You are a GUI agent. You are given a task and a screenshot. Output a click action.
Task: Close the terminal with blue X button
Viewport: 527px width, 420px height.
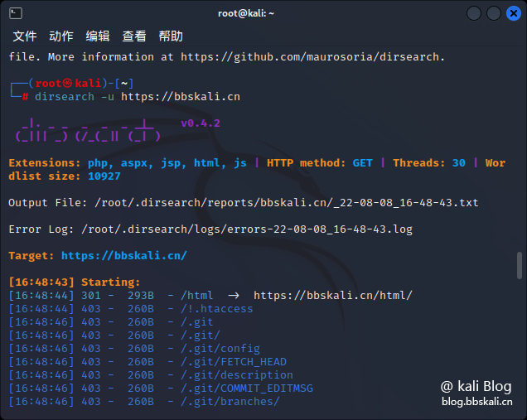[514, 13]
